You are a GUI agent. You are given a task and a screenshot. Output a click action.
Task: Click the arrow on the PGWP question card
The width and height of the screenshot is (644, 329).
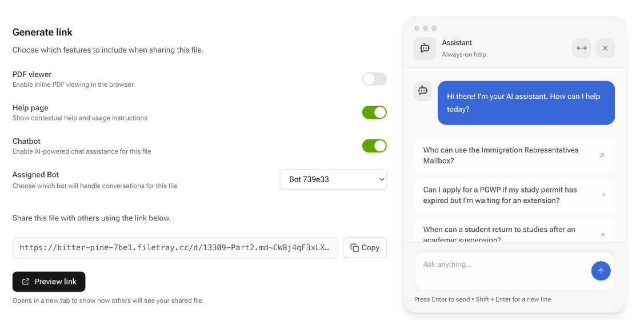(602, 195)
